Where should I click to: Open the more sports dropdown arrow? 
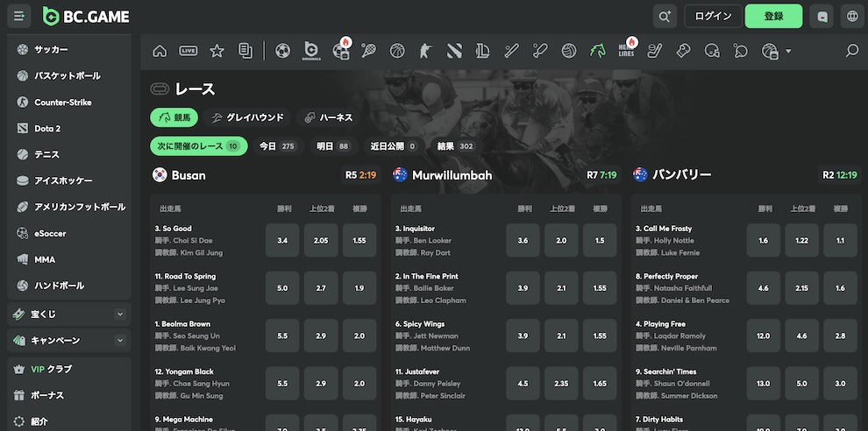tap(788, 51)
